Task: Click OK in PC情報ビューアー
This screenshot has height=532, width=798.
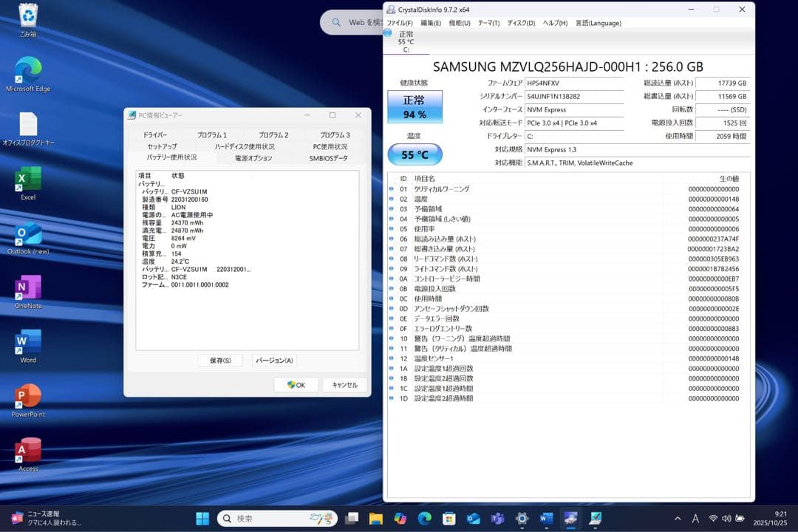Action: pyautogui.click(x=296, y=384)
